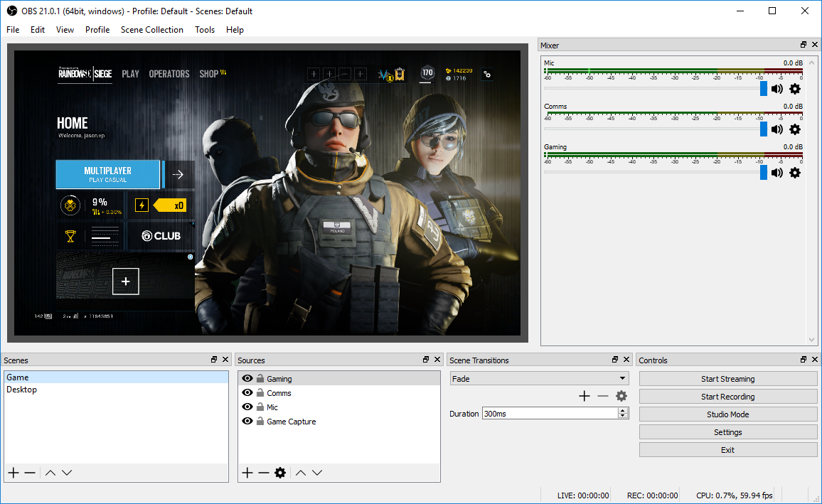Remove selected source with minus icon

click(x=263, y=473)
